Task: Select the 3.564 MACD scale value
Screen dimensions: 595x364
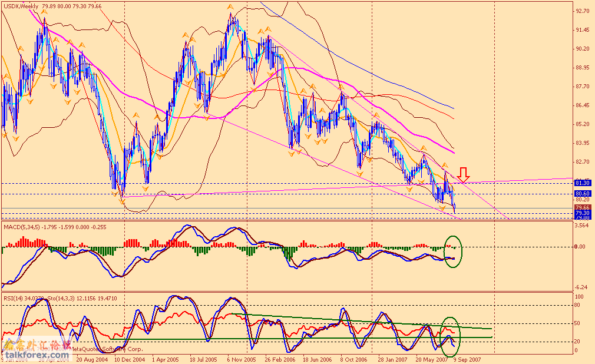Action: click(583, 226)
